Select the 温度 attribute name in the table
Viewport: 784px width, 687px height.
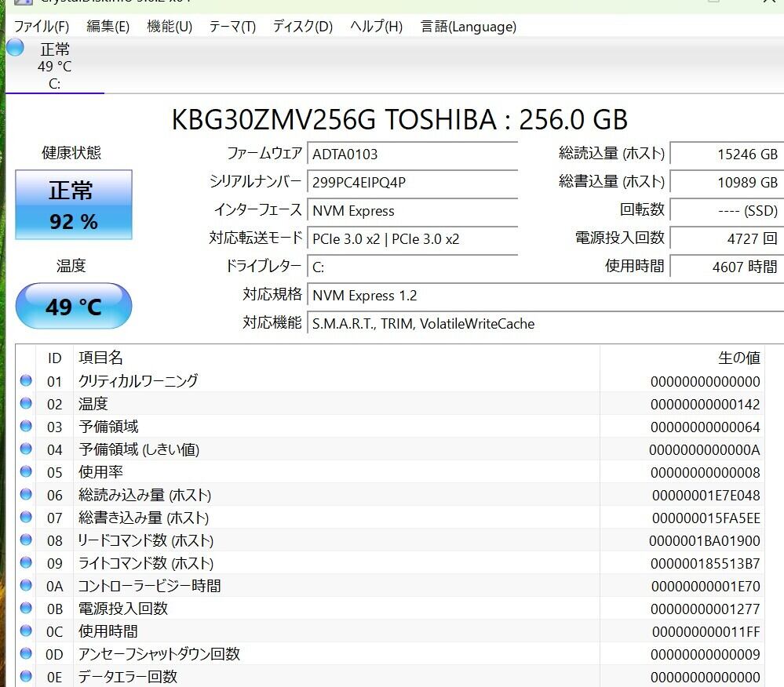click(93, 404)
